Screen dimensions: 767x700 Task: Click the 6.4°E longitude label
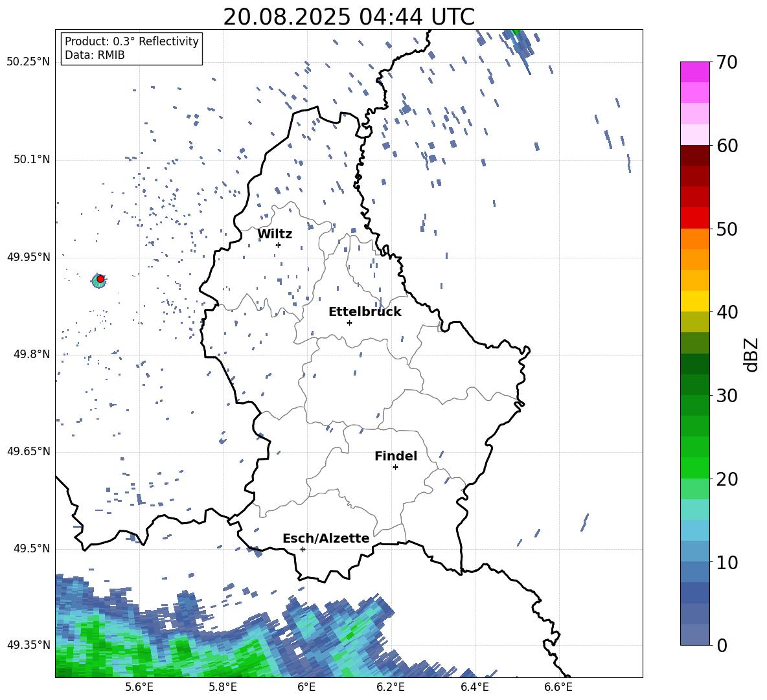474,687
